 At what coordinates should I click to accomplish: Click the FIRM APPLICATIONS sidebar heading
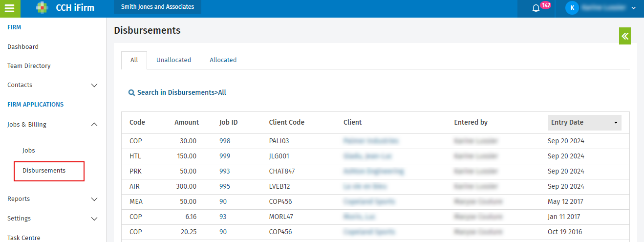(x=36, y=105)
